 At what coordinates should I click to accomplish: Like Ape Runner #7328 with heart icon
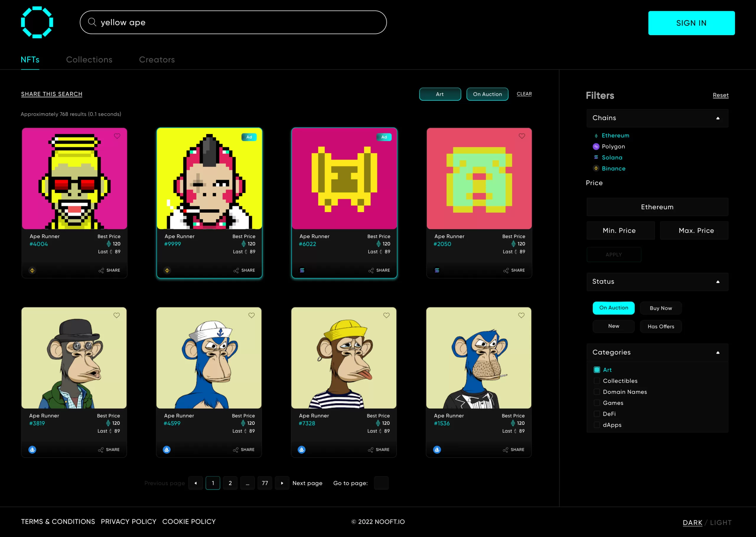click(x=387, y=315)
